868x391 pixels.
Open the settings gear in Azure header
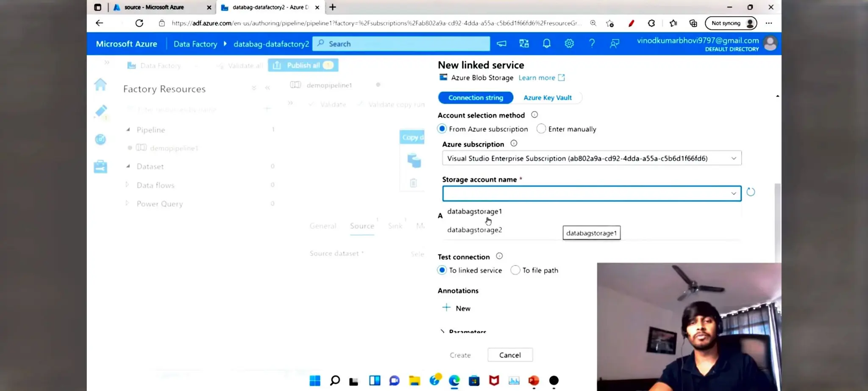(x=569, y=44)
